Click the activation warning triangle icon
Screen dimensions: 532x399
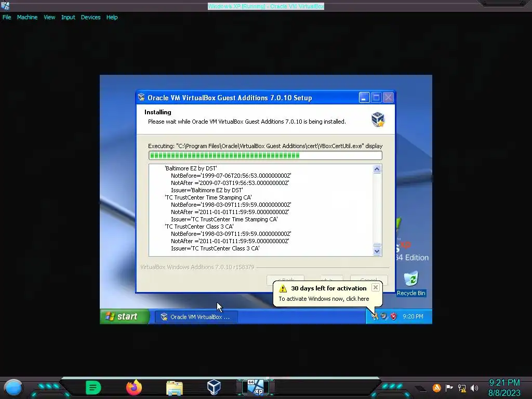[x=283, y=288]
